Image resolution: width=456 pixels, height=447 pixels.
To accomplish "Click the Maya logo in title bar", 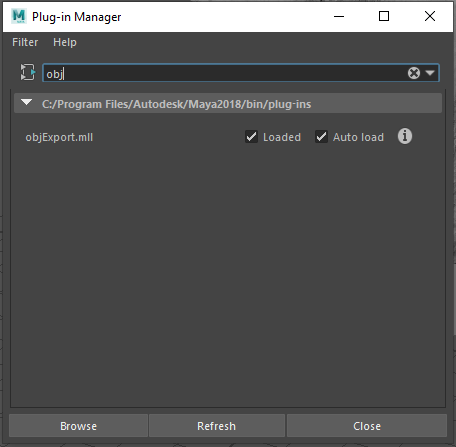I will click(x=19, y=16).
